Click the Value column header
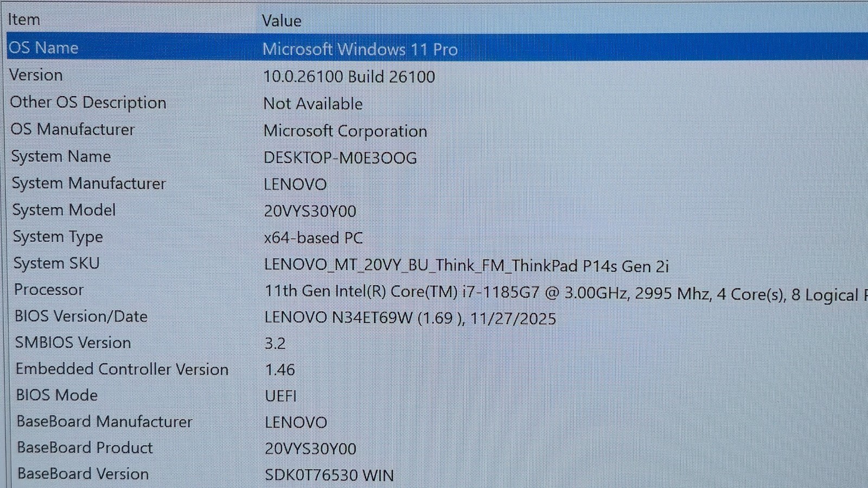This screenshot has width=868, height=488. [x=282, y=21]
